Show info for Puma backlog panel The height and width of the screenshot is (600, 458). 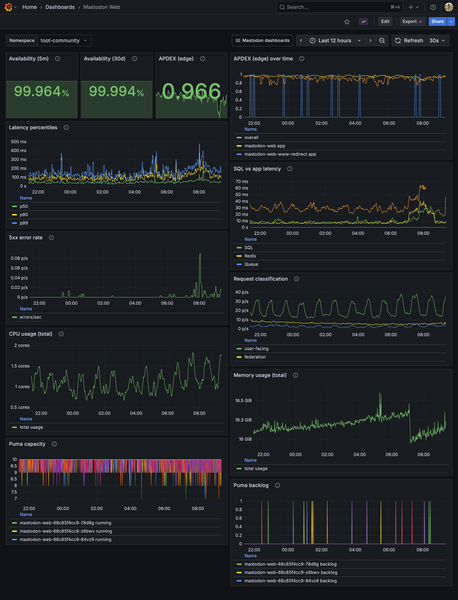coord(277,485)
